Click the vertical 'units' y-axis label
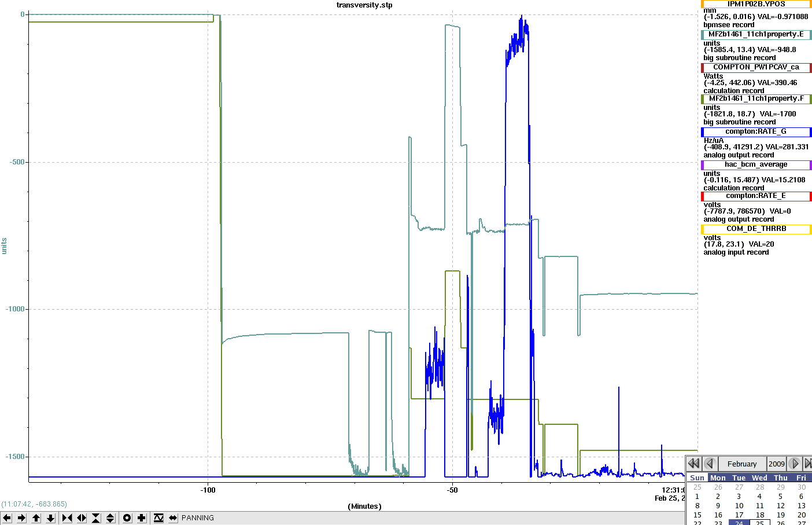The image size is (812, 525). [x=4, y=246]
